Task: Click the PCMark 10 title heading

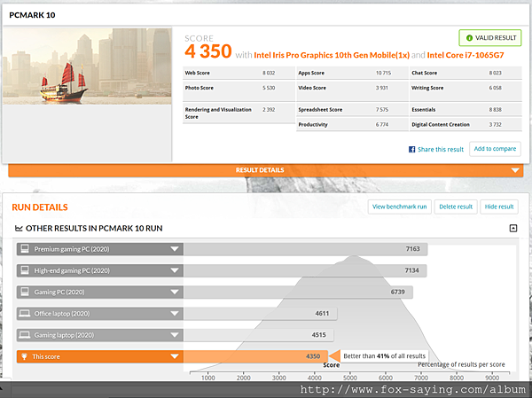Action: [x=32, y=15]
